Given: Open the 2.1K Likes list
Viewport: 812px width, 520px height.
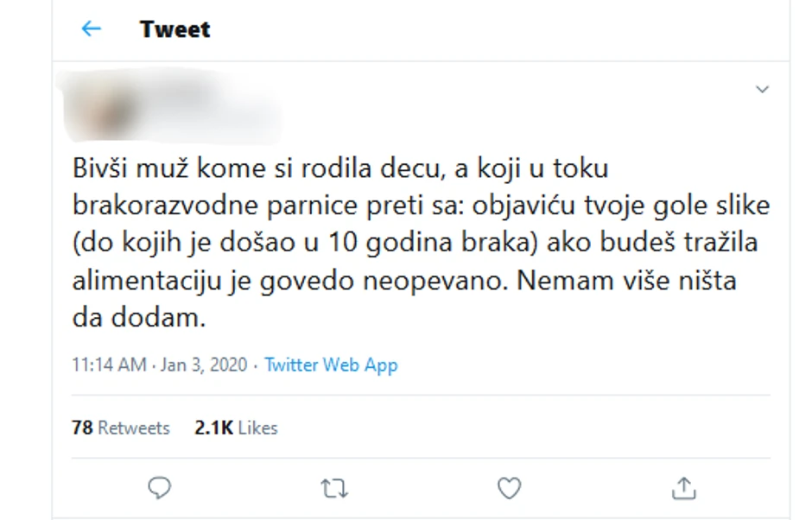Looking at the screenshot, I should click(x=234, y=427).
